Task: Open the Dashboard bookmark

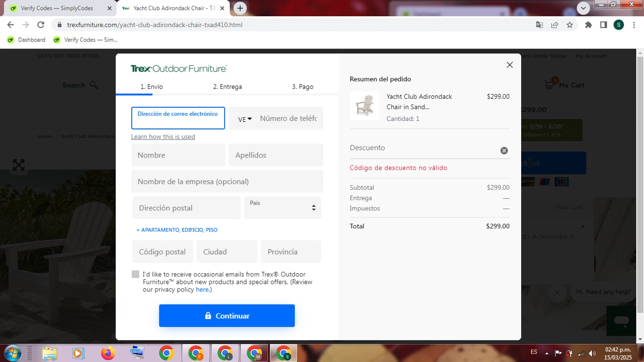Action: pos(26,40)
